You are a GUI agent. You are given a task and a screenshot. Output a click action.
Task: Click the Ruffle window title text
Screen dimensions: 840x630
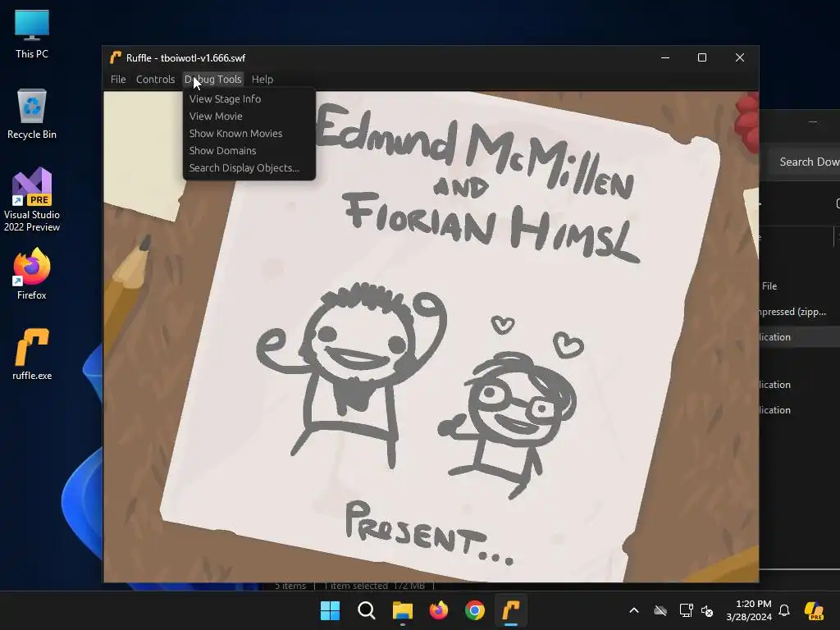pyautogui.click(x=186, y=58)
